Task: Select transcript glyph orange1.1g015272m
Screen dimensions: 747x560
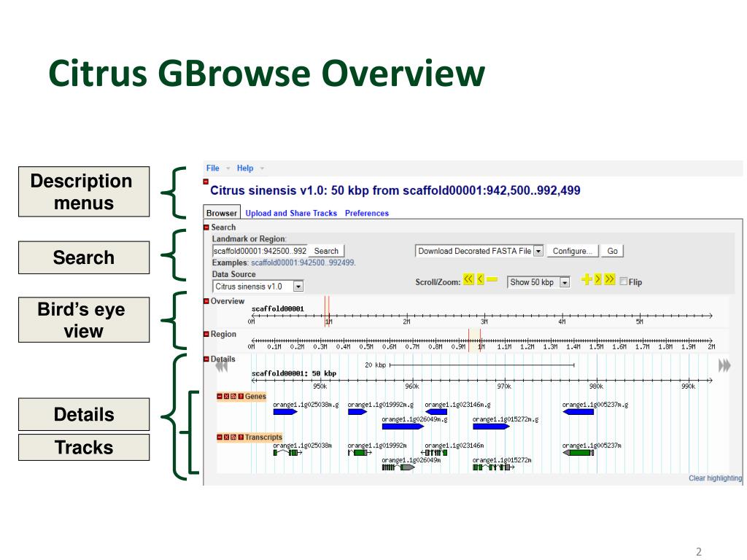Action: tap(494, 467)
